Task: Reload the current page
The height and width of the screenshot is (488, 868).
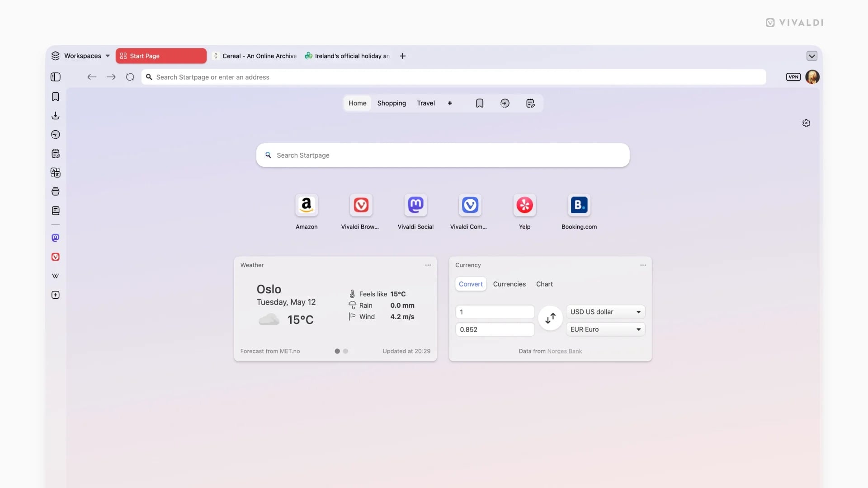Action: (130, 77)
